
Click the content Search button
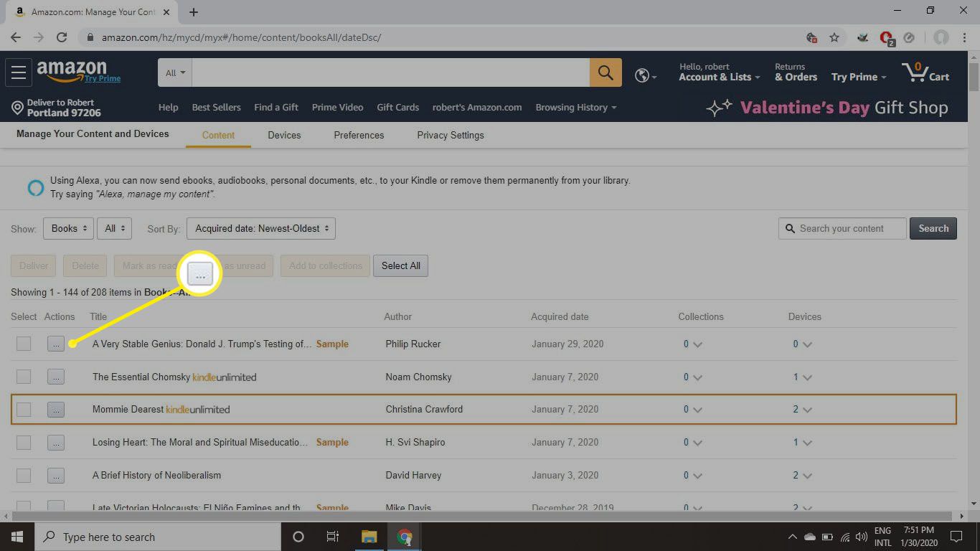[x=933, y=228]
